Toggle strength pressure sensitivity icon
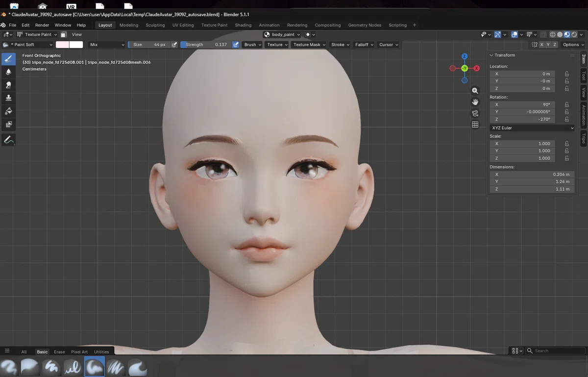 click(236, 45)
